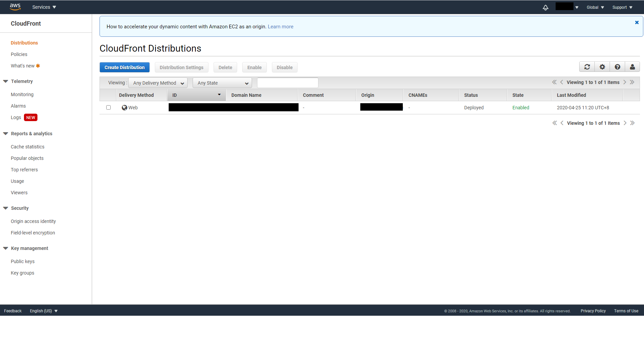Open Top referrers report
Image resolution: width=644 pixels, height=340 pixels.
[x=24, y=170]
